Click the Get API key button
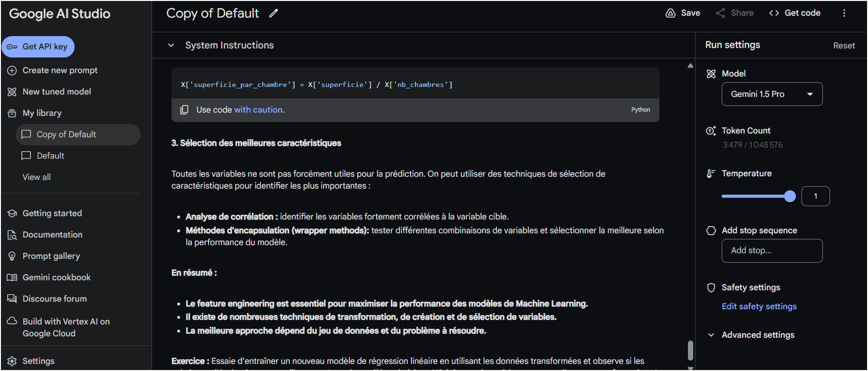This screenshot has width=868, height=371. [38, 47]
